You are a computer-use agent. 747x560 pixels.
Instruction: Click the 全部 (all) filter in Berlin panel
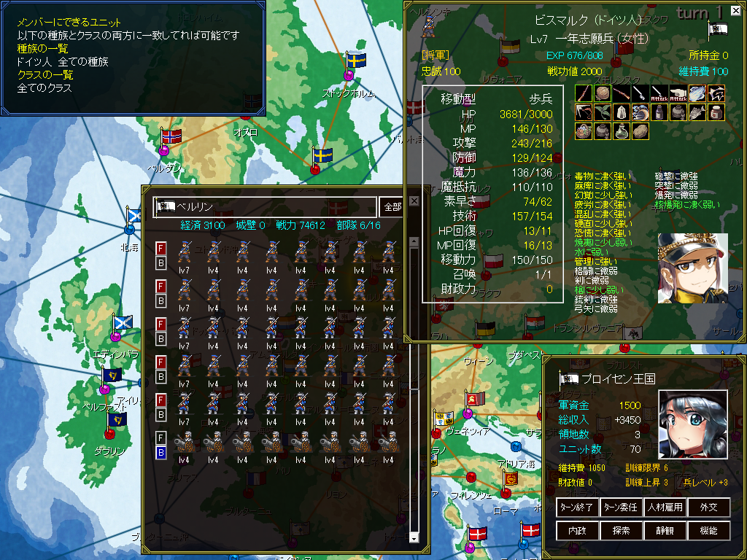393,207
